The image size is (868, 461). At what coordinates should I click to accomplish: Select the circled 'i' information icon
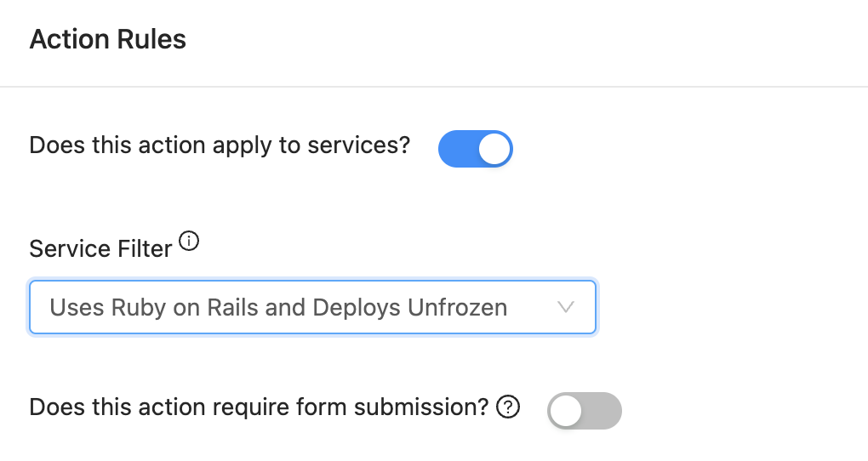(189, 242)
